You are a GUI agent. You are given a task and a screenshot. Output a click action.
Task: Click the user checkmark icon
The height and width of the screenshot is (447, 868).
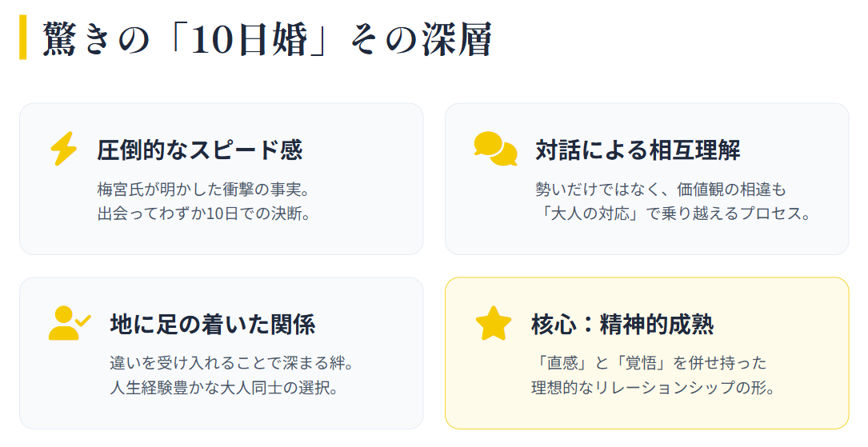pyautogui.click(x=70, y=323)
